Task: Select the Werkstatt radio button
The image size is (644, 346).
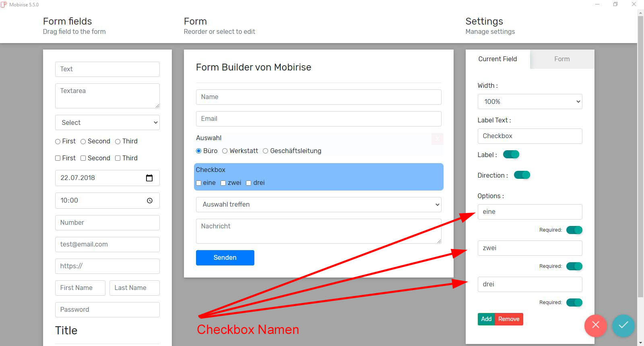Action: pyautogui.click(x=225, y=151)
